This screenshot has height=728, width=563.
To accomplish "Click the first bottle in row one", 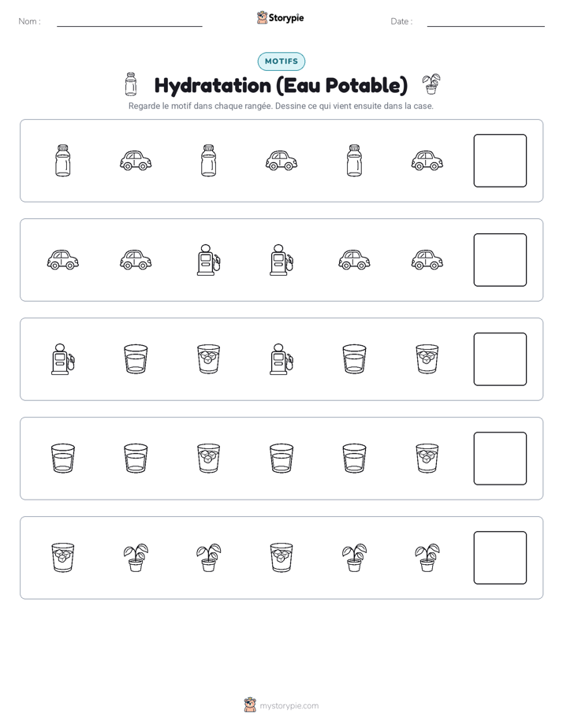I will pos(63,161).
